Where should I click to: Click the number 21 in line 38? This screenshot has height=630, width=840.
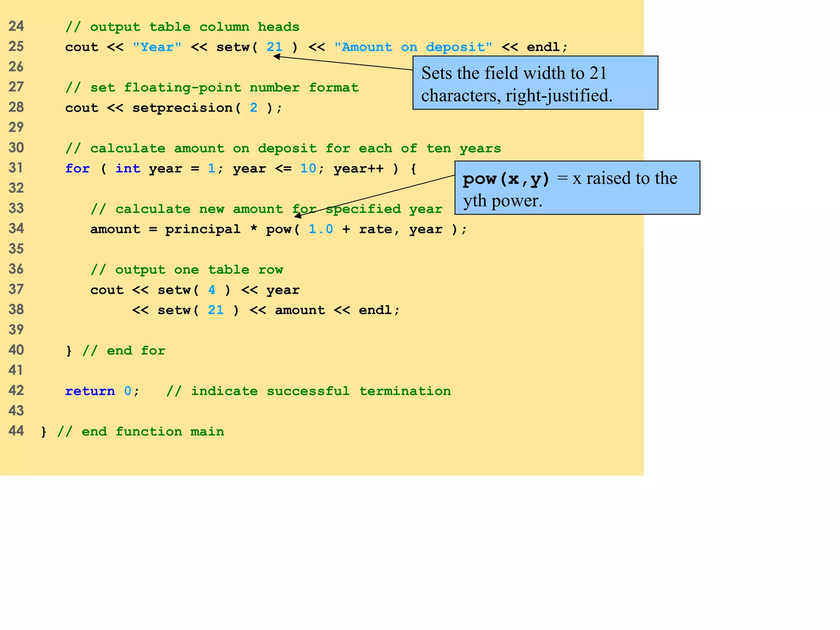click(216, 310)
